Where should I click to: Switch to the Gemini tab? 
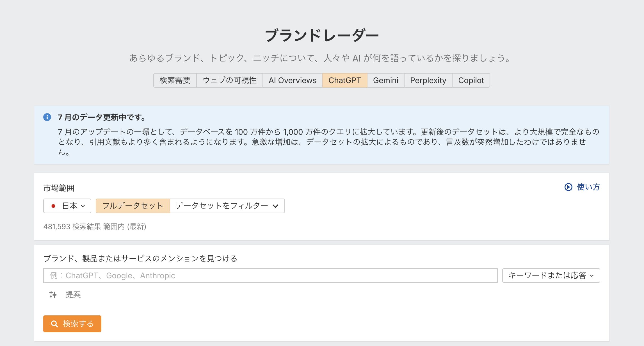click(385, 80)
